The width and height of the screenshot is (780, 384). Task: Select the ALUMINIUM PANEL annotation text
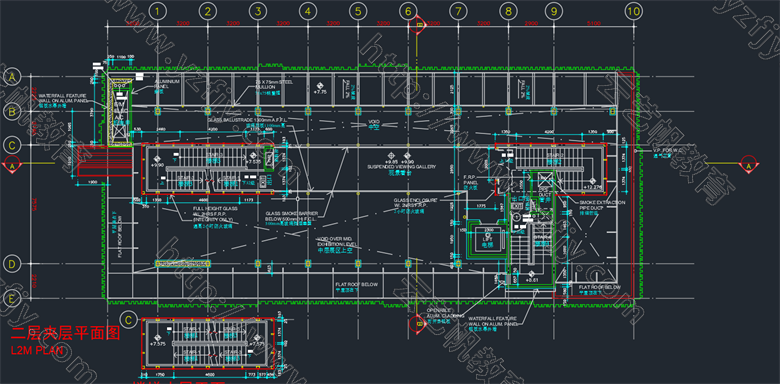[167, 84]
